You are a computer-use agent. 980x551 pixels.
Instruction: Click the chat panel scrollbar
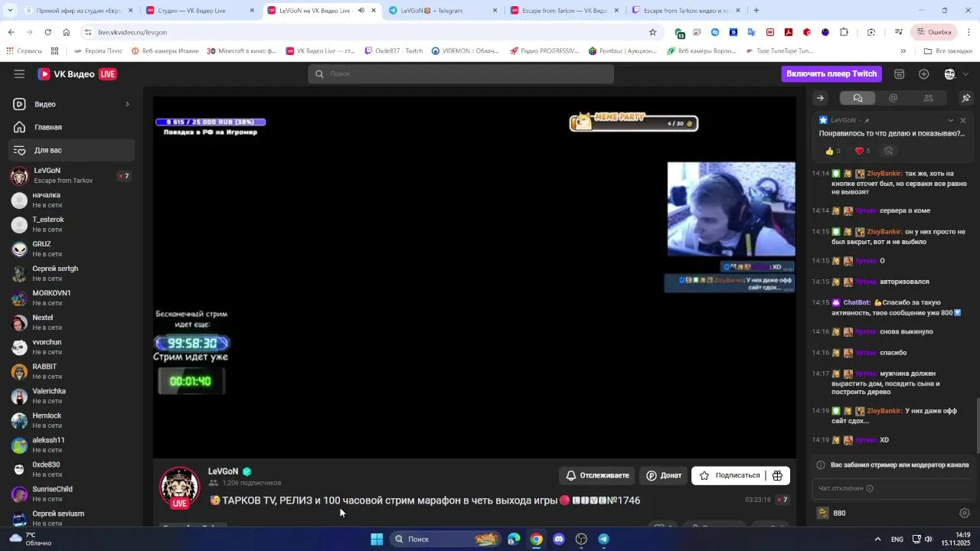pyautogui.click(x=978, y=426)
